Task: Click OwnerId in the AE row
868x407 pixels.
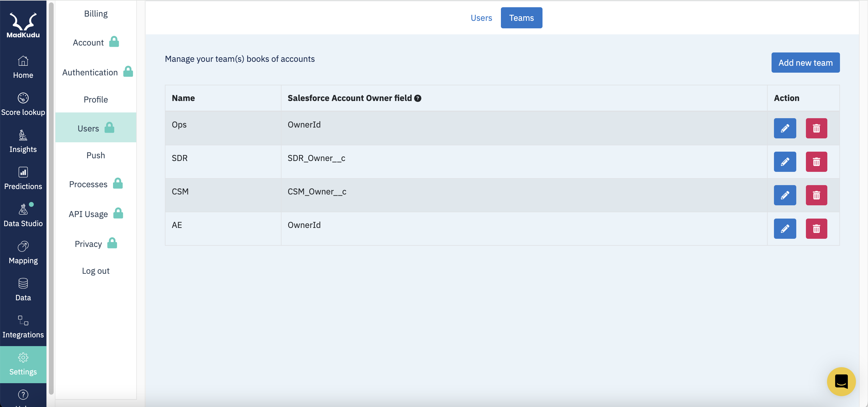Action: [304, 225]
